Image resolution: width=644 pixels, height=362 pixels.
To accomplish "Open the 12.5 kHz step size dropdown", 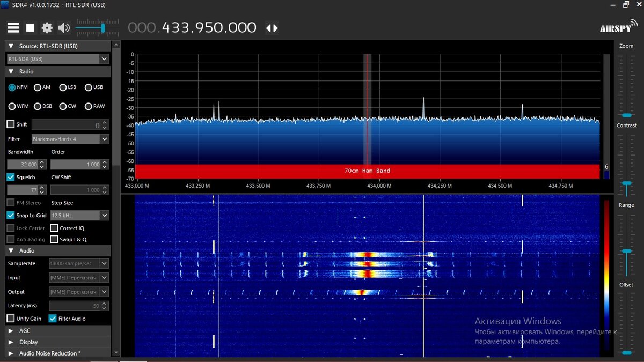I will tap(80, 215).
